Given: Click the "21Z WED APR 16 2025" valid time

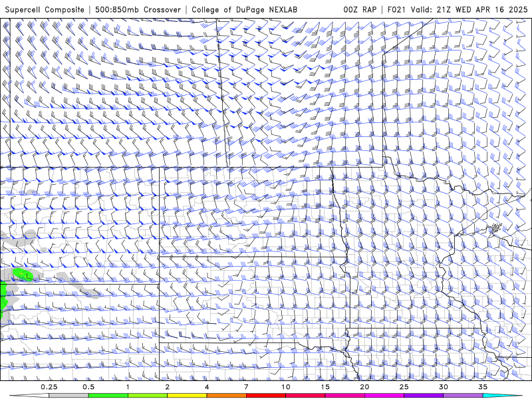Looking at the screenshot, I should tap(482, 10).
